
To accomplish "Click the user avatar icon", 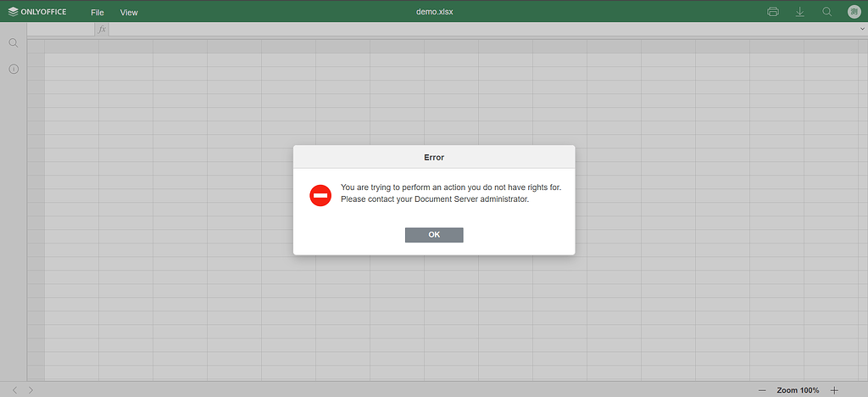I will click(x=854, y=12).
